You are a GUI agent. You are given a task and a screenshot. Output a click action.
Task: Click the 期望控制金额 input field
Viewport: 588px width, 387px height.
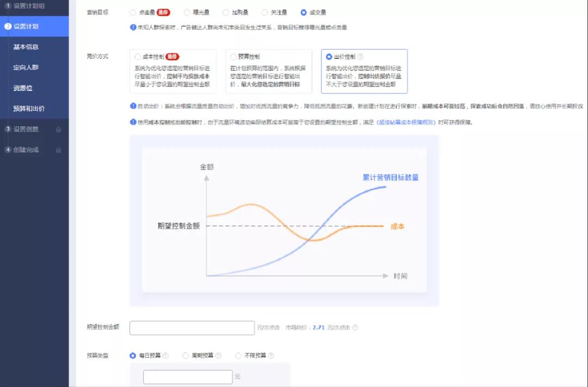pyautogui.click(x=192, y=328)
